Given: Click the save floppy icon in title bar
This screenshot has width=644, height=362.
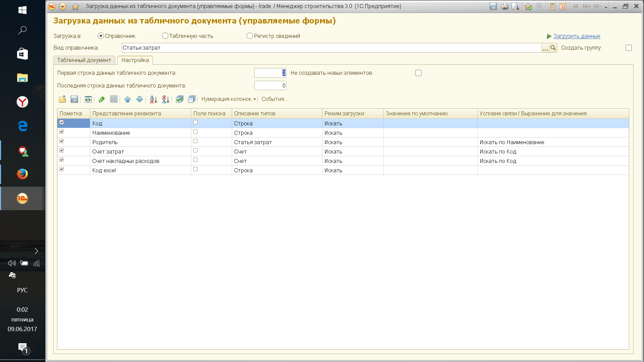Looking at the screenshot, I should [x=493, y=6].
